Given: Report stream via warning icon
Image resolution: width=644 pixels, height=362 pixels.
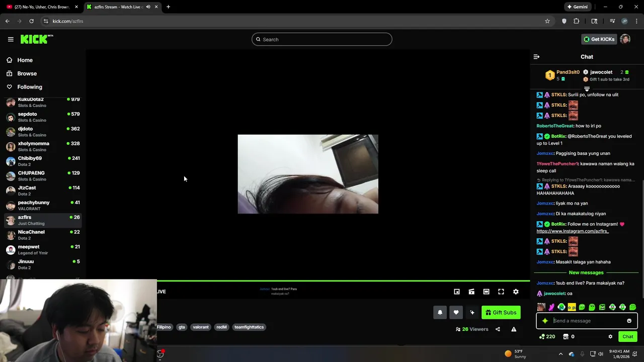Looking at the screenshot, I should coord(514,329).
